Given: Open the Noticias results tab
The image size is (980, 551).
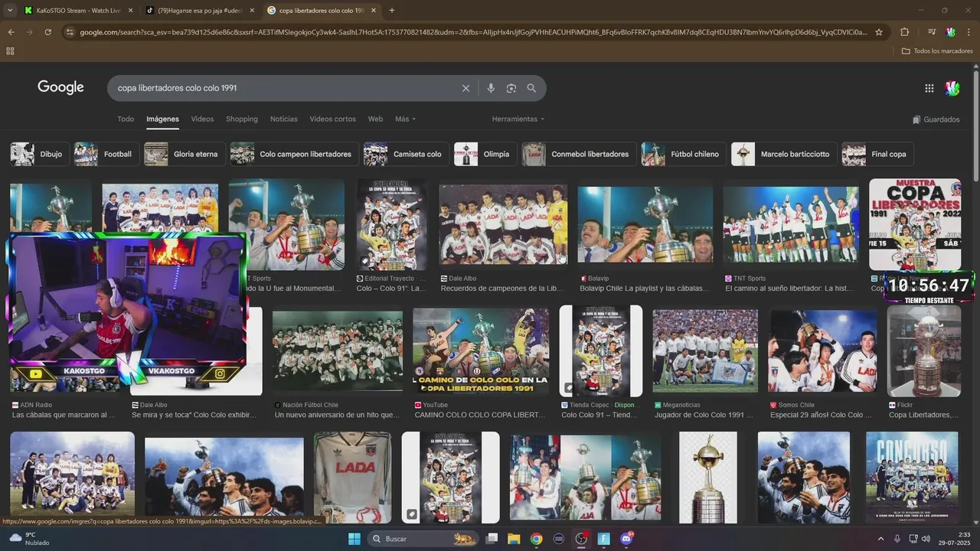Looking at the screenshot, I should click(x=284, y=119).
